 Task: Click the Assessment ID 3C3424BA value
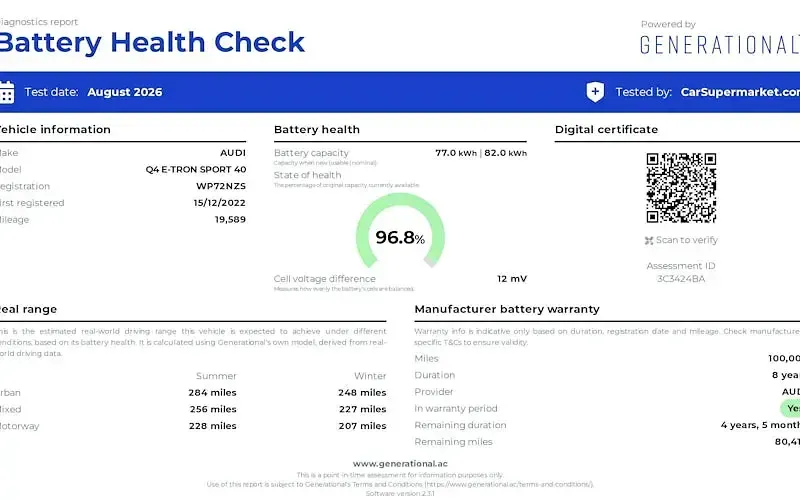click(x=681, y=279)
